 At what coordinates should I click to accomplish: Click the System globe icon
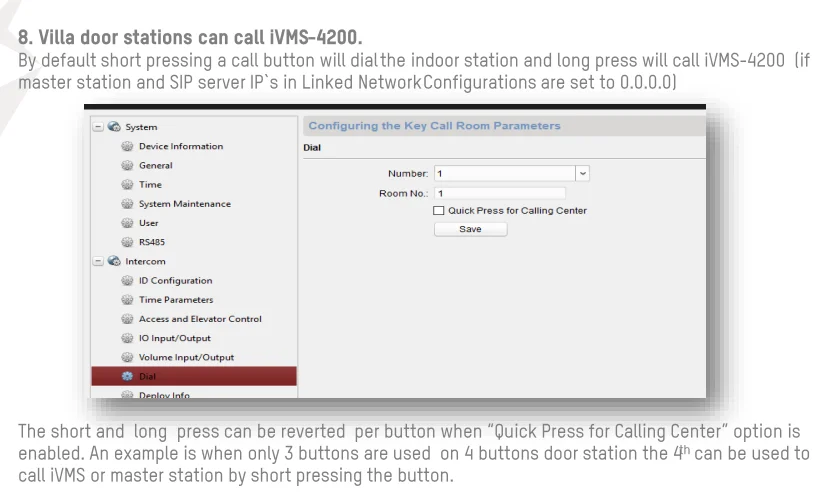click(x=114, y=127)
